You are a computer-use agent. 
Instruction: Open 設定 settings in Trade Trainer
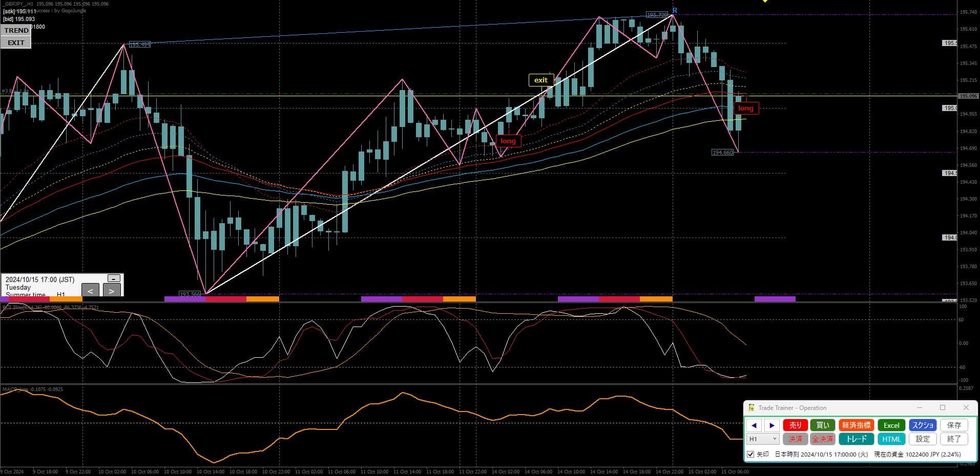[x=923, y=439]
